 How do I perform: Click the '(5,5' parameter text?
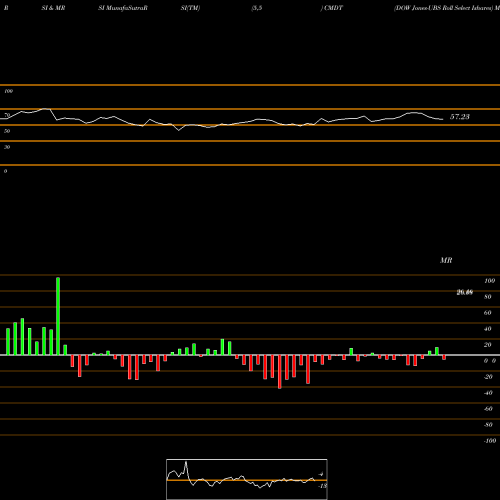pyautogui.click(x=257, y=8)
